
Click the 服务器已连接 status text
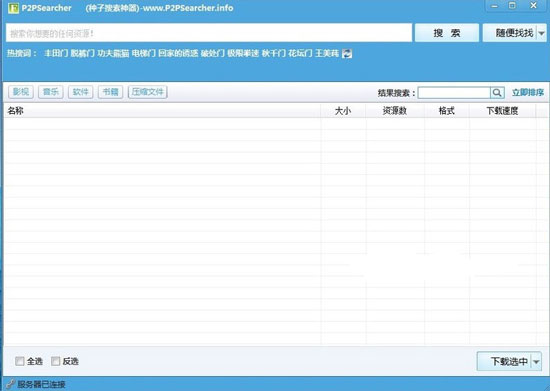click(41, 384)
